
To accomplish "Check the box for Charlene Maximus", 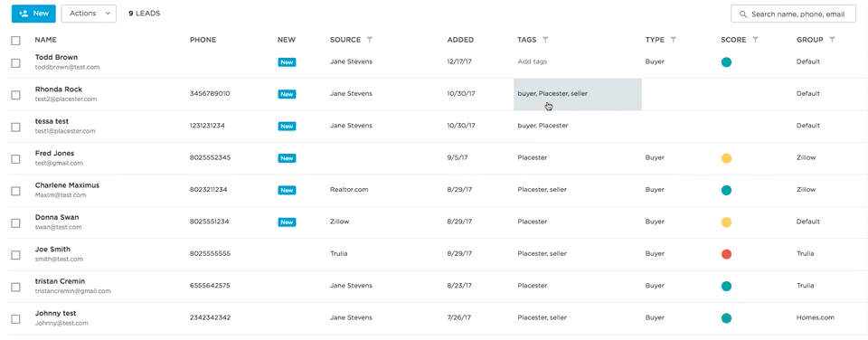I will point(15,191).
